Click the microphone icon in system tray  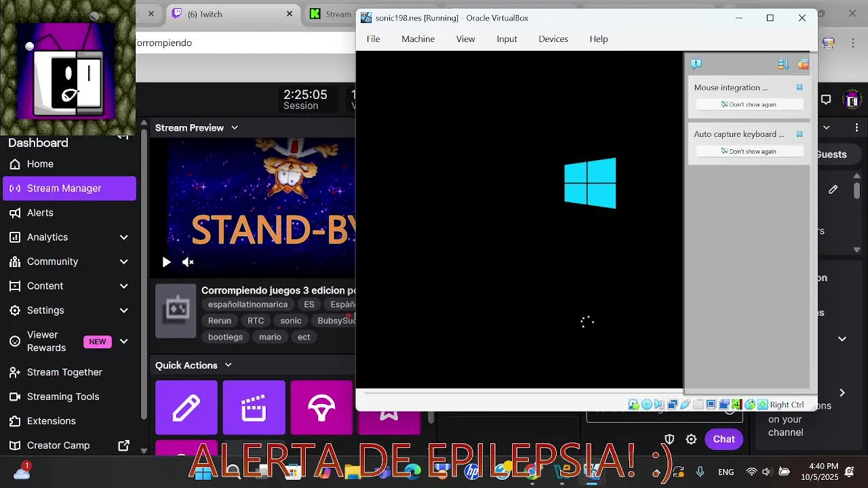tap(701, 472)
